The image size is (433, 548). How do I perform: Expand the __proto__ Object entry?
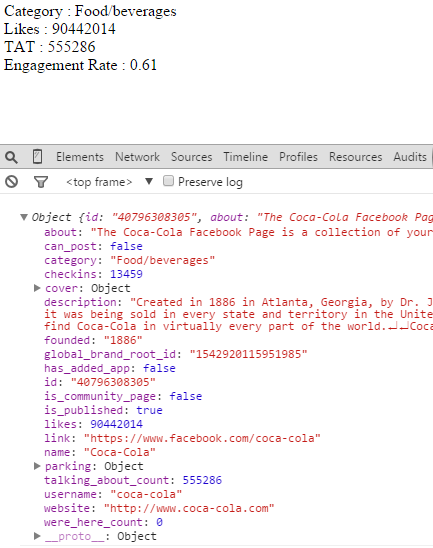(x=37, y=536)
